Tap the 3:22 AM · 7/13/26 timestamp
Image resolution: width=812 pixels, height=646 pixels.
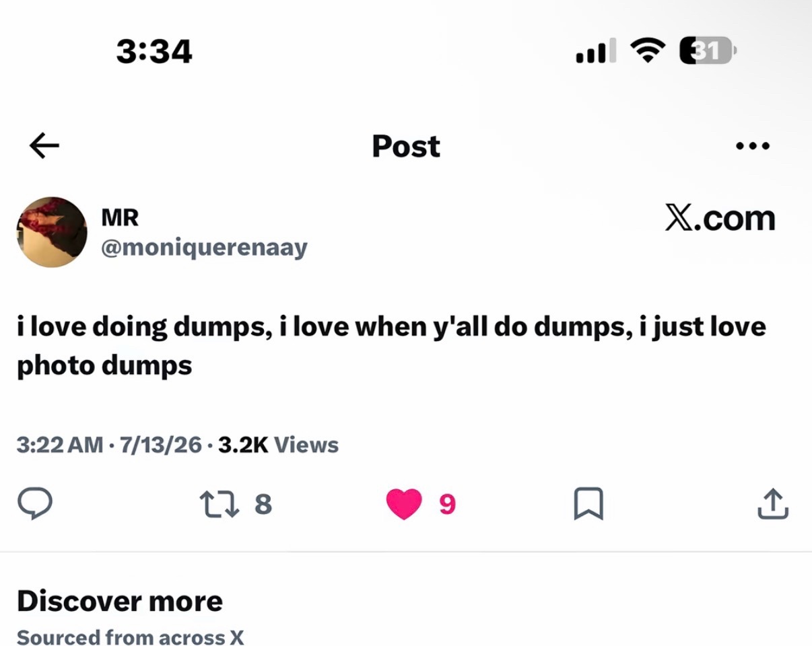click(109, 445)
